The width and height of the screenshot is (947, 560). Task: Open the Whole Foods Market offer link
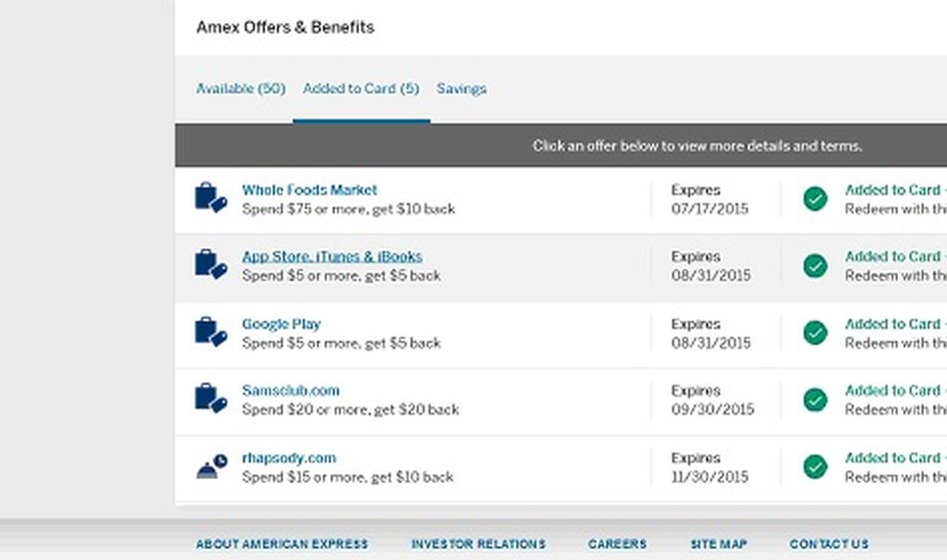click(x=310, y=189)
